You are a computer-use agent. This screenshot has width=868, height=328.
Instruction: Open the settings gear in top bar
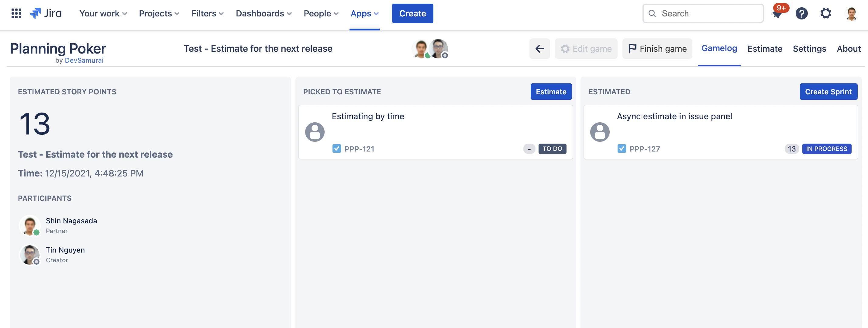825,13
